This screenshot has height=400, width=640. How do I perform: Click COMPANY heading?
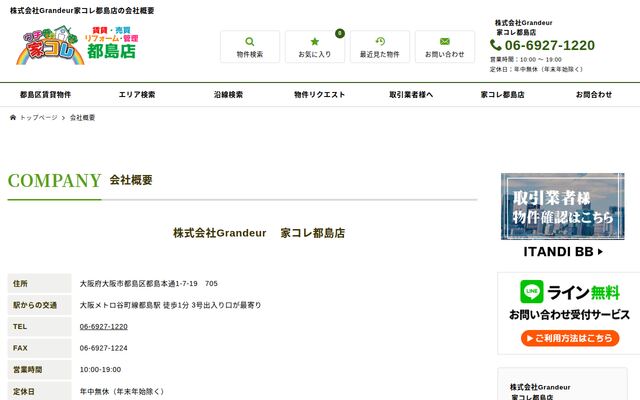point(55,180)
